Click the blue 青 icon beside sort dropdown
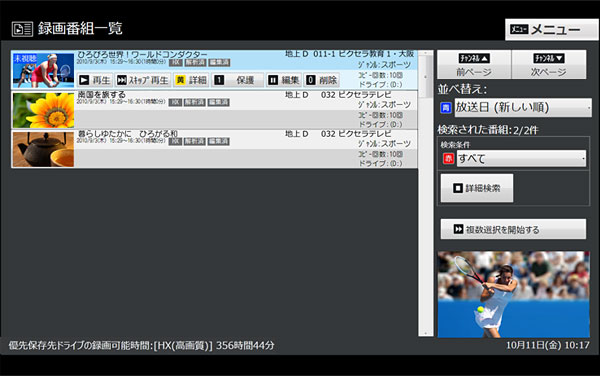Viewport: 600px width, 376px height. coord(446,108)
